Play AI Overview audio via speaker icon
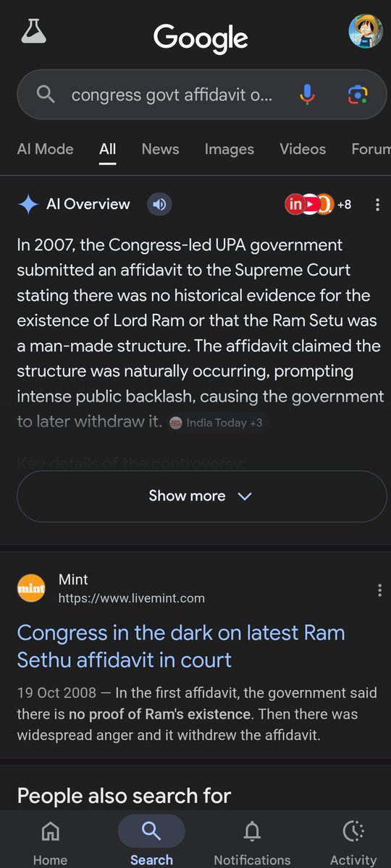 [x=159, y=205]
